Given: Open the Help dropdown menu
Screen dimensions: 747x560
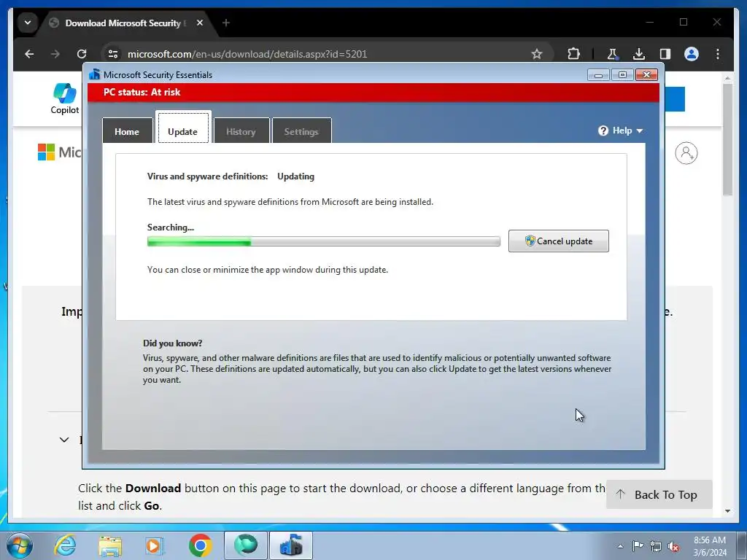Looking at the screenshot, I should (x=621, y=131).
